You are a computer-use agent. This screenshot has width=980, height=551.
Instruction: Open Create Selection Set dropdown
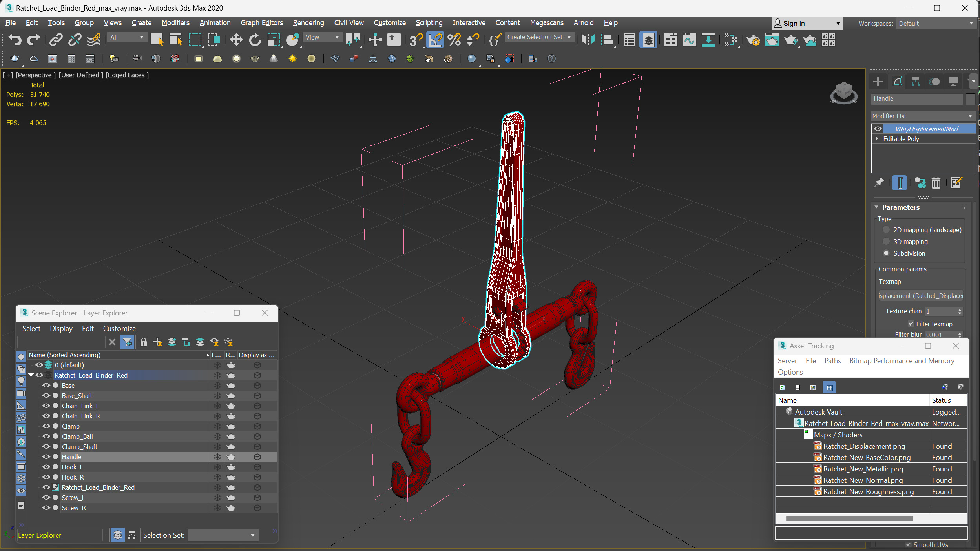click(540, 37)
